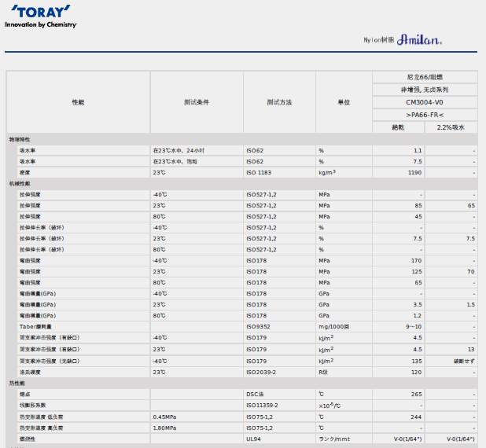Screen dimensions: 486x448
Task: Click the 性能 column header
Action: pos(78,102)
